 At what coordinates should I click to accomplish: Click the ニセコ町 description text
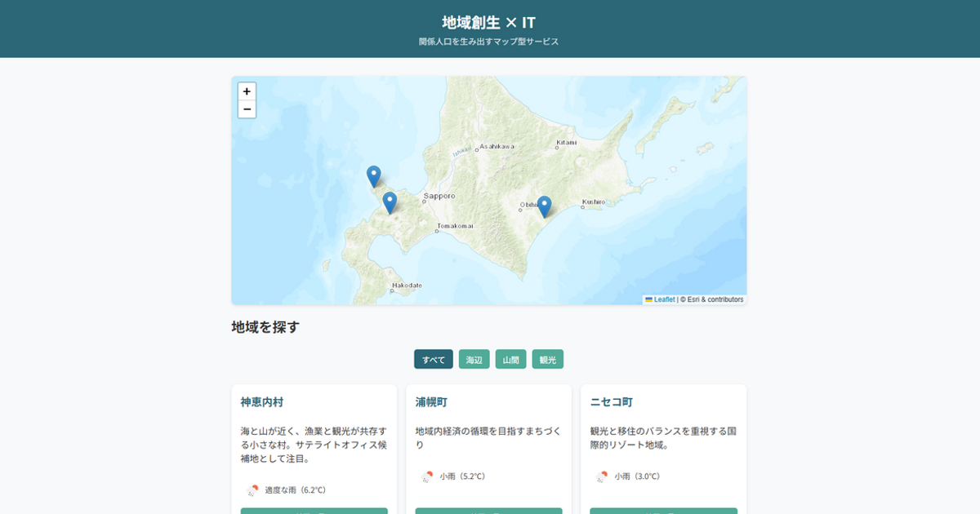[663, 438]
